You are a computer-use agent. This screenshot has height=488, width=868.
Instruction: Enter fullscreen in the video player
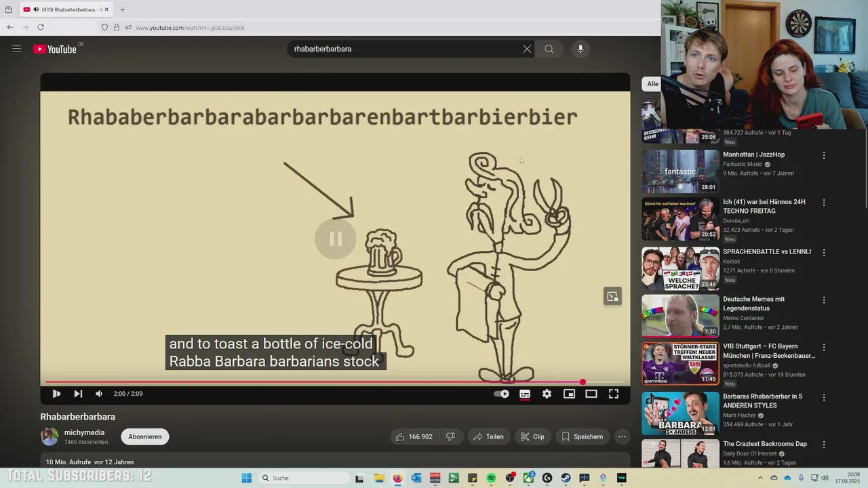[x=614, y=394]
